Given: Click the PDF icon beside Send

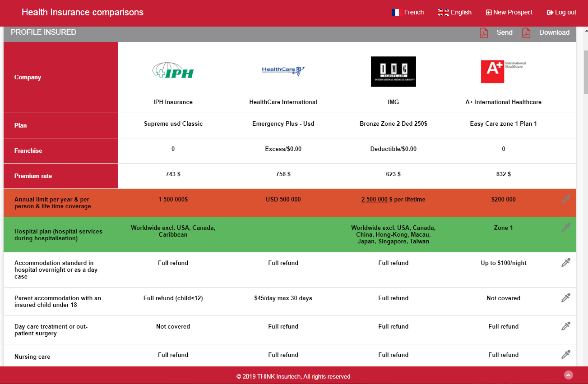Looking at the screenshot, I should pos(484,33).
